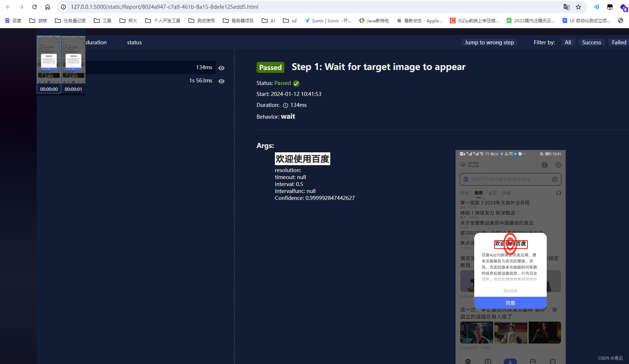Click the duration column header
The width and height of the screenshot is (629, 364).
(96, 42)
